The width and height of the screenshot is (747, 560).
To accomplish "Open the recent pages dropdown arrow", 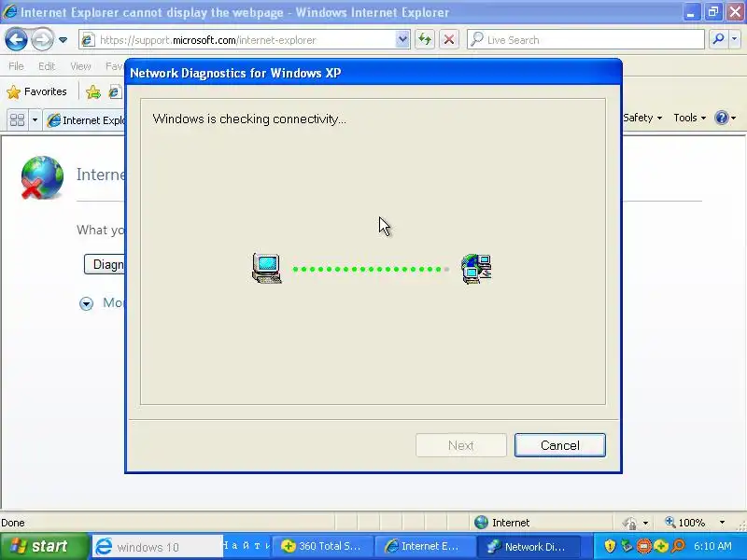I will pos(63,40).
